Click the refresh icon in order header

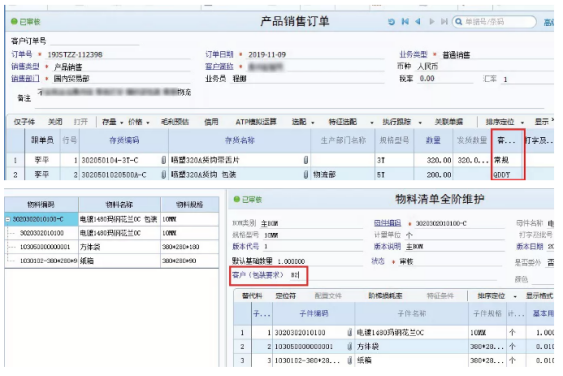(x=392, y=22)
